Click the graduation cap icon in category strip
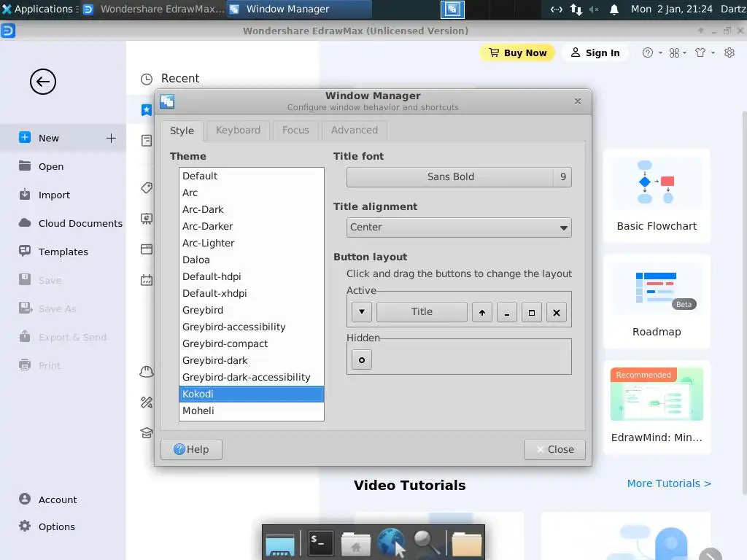This screenshot has width=747, height=560. (x=147, y=432)
